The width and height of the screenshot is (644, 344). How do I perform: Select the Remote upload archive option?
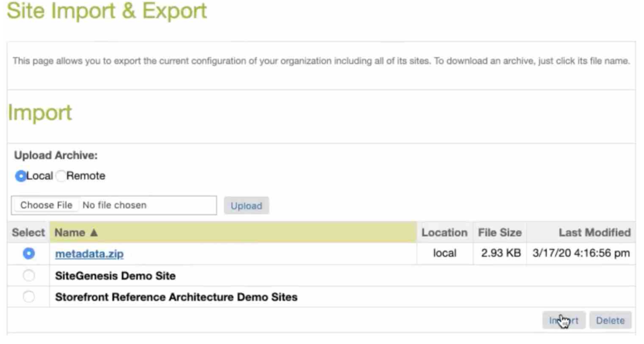(x=61, y=176)
